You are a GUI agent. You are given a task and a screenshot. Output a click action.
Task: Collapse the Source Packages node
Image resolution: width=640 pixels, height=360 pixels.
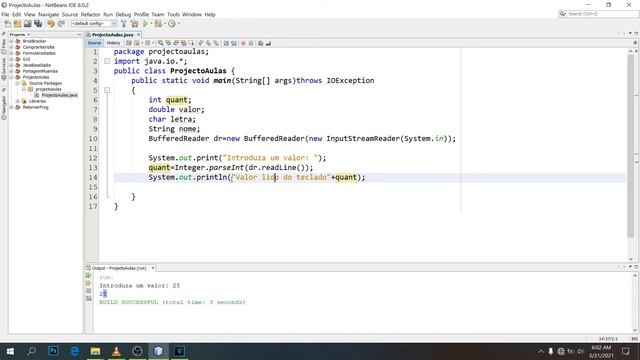18,83
